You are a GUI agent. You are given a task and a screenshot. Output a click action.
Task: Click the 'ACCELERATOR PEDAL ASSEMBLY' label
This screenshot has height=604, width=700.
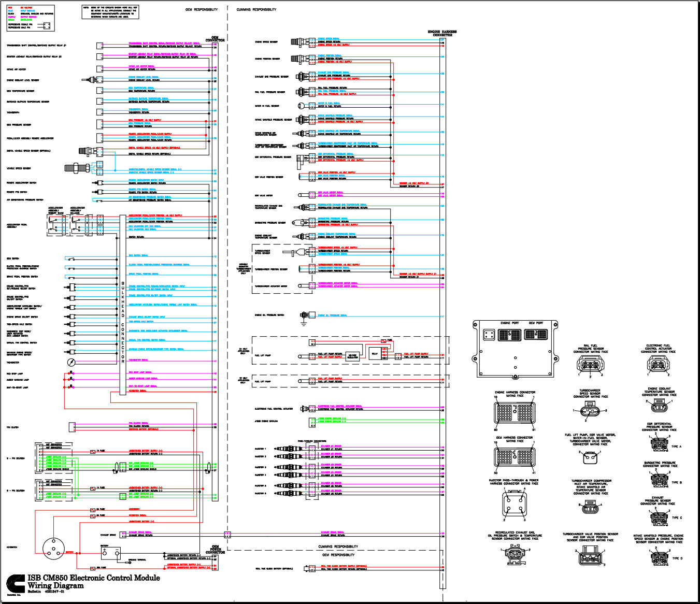tap(17, 226)
